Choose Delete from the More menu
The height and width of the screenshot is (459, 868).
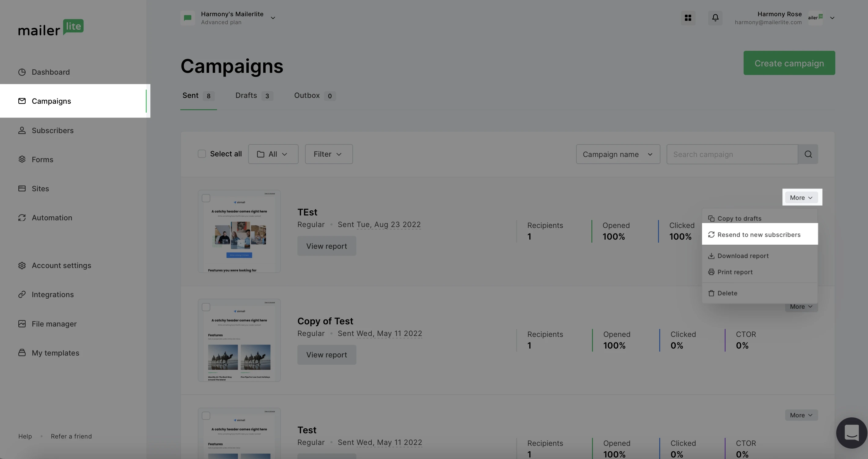pyautogui.click(x=727, y=293)
